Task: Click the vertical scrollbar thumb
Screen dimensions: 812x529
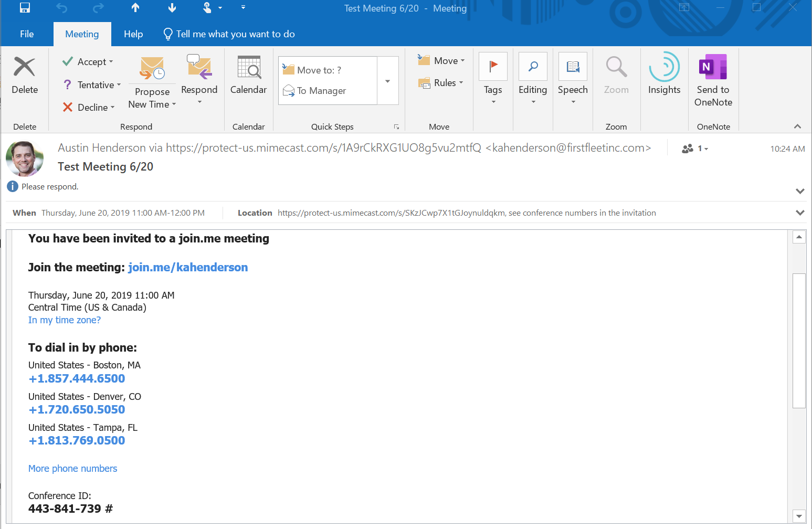Action: pyautogui.click(x=799, y=341)
